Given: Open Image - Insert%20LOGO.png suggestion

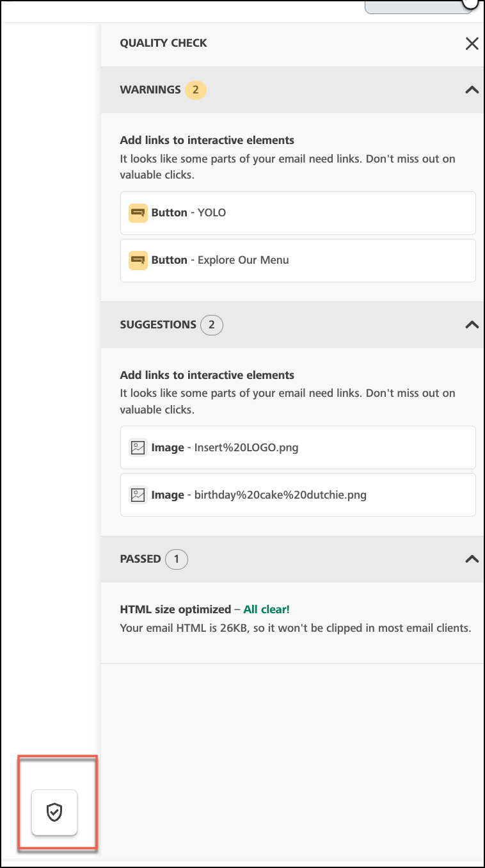Looking at the screenshot, I should (298, 447).
